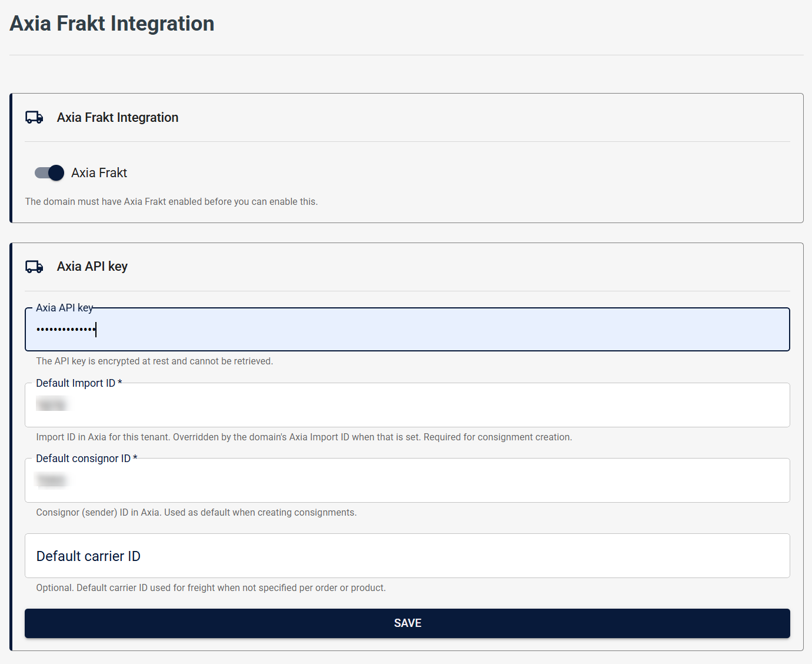The width and height of the screenshot is (812, 664).
Task: Click the truck icon beside Axia API key heading
Action: [34, 267]
